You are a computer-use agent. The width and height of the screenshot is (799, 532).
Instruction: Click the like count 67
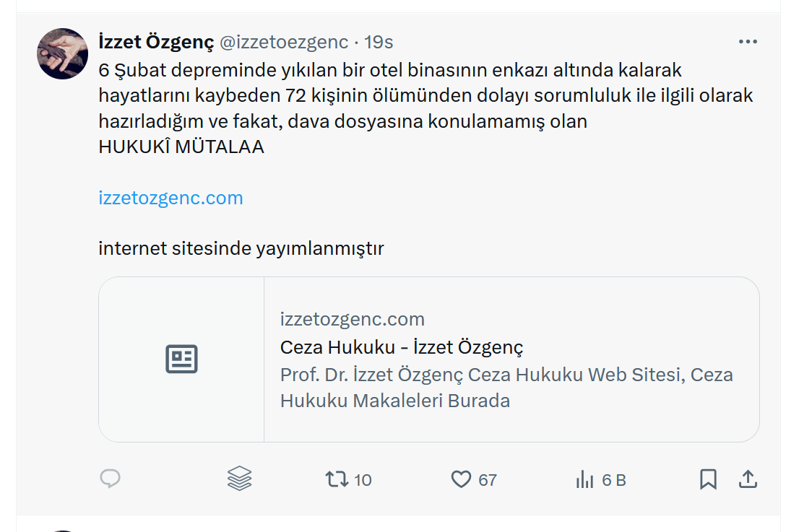click(488, 480)
